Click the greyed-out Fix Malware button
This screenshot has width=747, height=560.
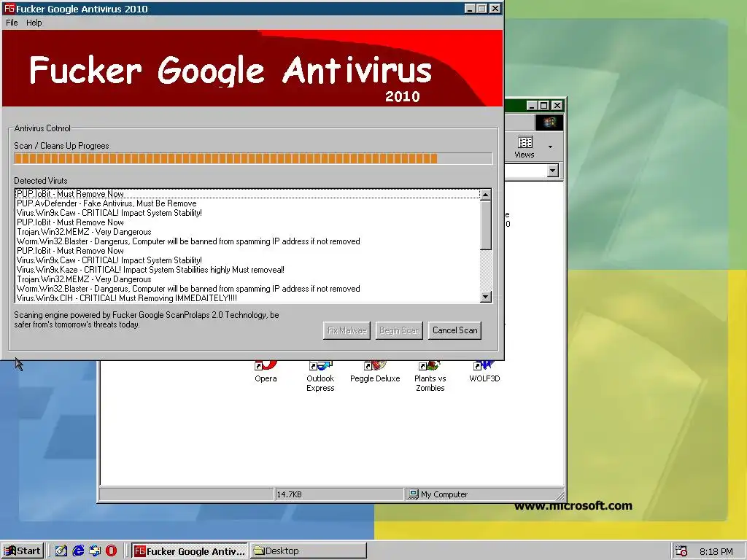[x=347, y=330]
